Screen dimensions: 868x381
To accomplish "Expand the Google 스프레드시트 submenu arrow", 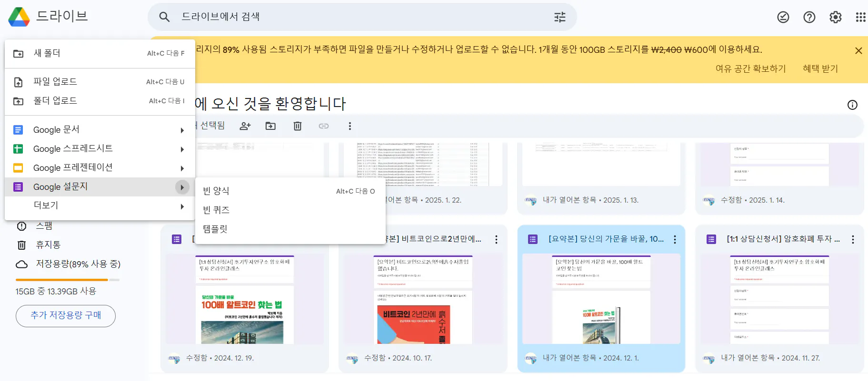I will 182,149.
